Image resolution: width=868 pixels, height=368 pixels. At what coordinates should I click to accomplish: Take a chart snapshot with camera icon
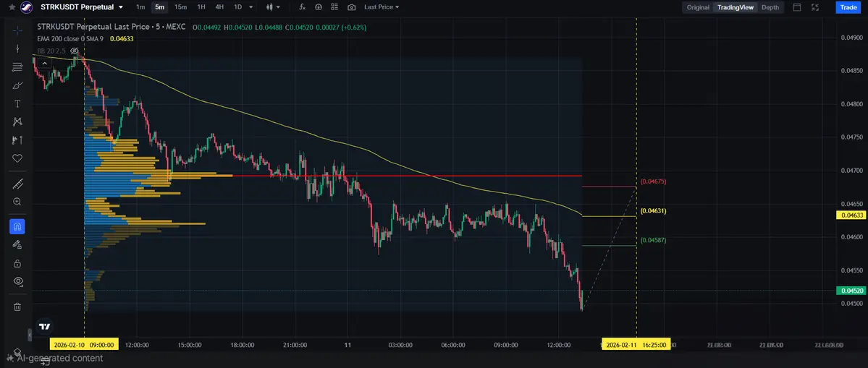(352, 7)
